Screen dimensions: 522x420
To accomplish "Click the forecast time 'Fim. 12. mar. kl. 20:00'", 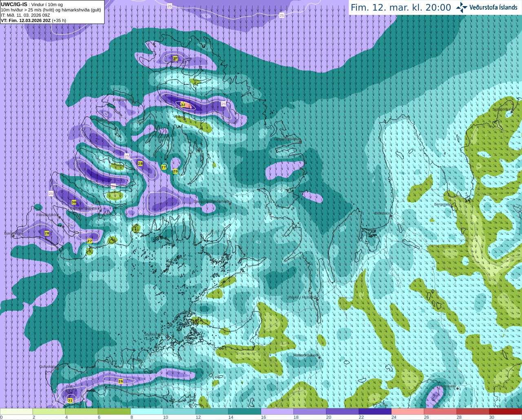I will click(x=401, y=7).
